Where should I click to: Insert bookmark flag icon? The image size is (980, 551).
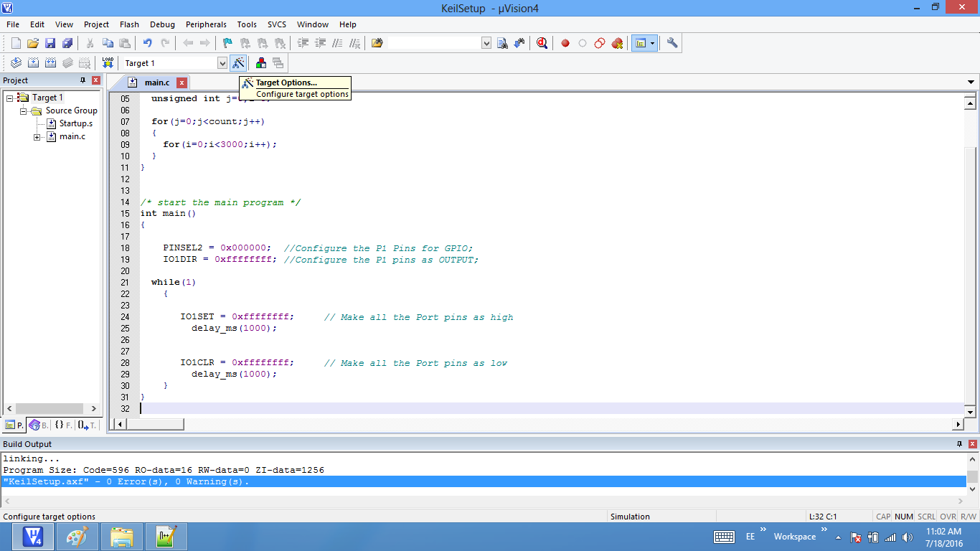click(227, 43)
